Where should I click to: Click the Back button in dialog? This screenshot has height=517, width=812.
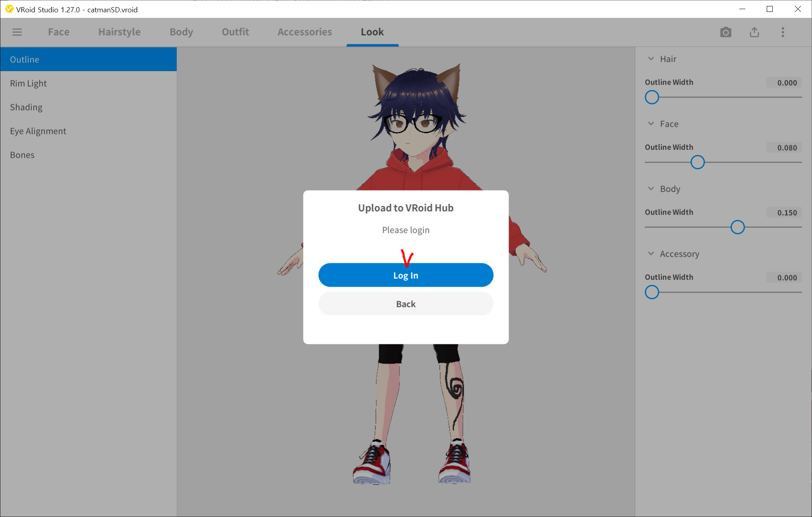405,304
